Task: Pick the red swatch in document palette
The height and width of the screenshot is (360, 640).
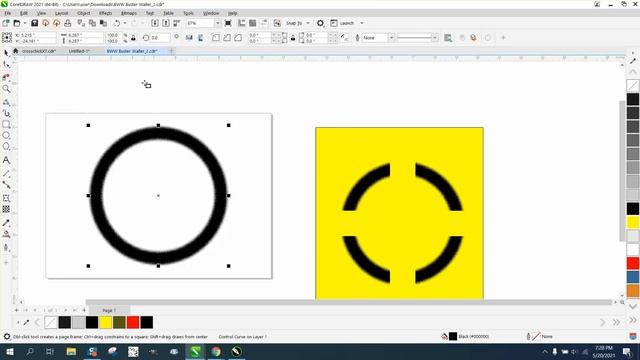Action: pos(133,322)
